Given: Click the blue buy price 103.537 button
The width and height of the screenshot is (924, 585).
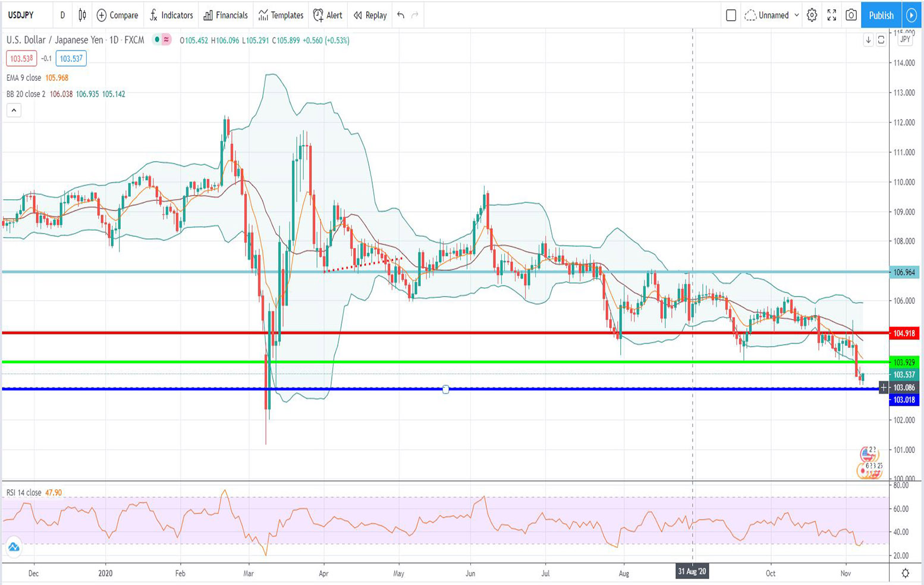Looking at the screenshot, I should point(71,58).
